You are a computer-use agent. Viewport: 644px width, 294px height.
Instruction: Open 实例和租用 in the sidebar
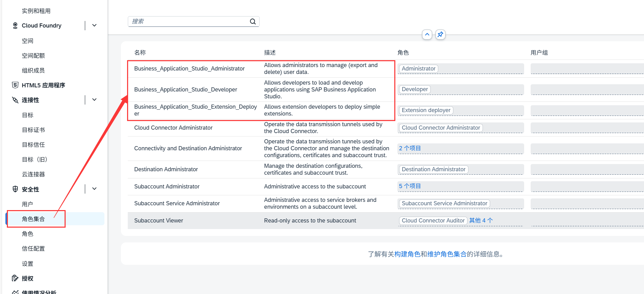(36, 11)
